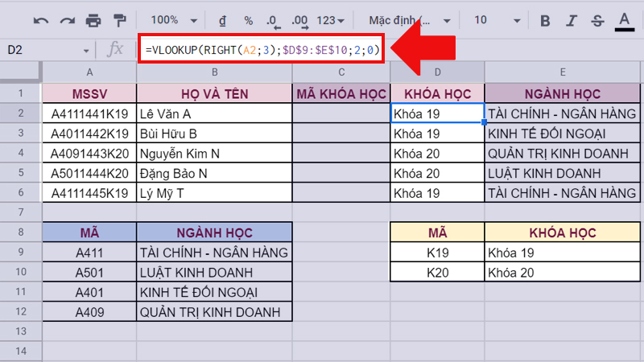Open the text color picker

click(x=624, y=20)
